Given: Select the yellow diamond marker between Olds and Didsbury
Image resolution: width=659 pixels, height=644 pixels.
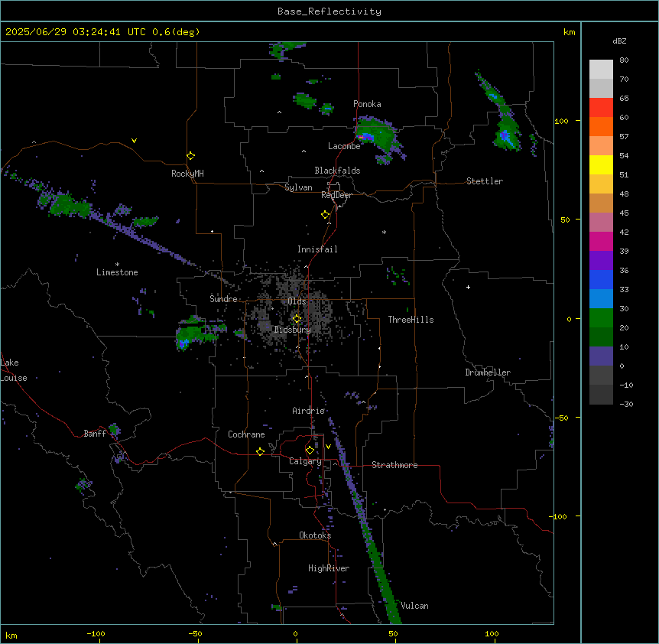Looking at the screenshot, I should 297,319.
